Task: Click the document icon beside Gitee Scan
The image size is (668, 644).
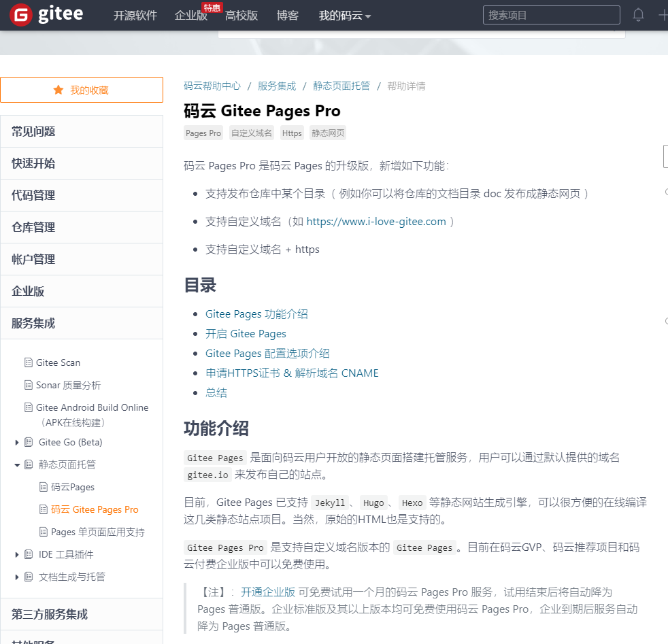Action: (29, 362)
